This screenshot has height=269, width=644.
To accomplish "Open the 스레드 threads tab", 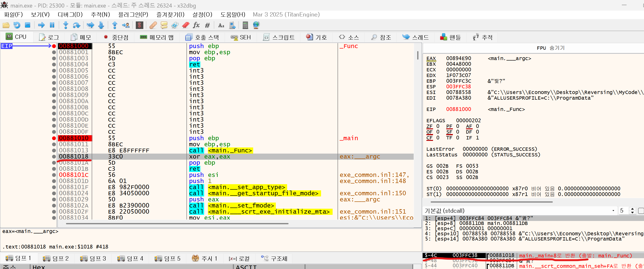I will [416, 37].
